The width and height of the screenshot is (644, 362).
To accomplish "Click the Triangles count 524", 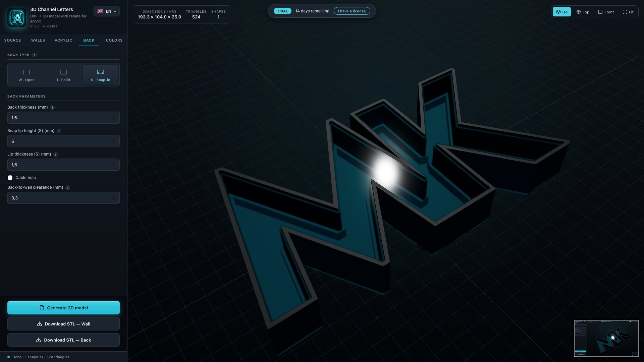I will 196,17.
